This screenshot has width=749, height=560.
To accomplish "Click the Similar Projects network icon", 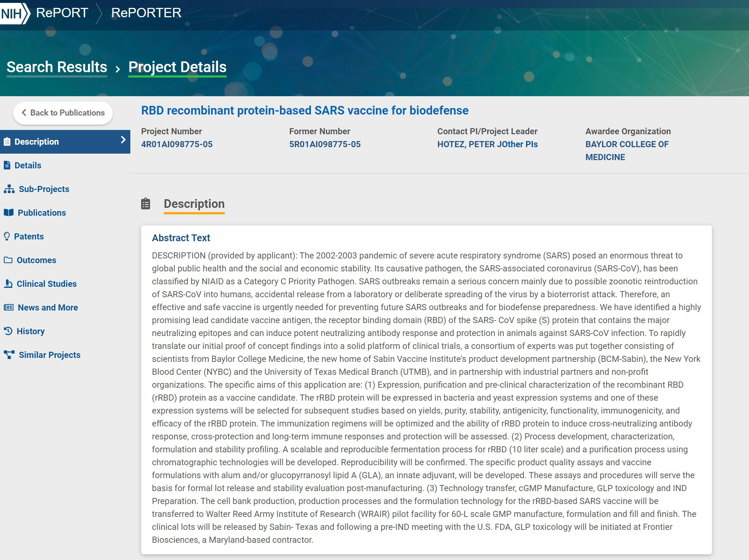I will click(9, 355).
